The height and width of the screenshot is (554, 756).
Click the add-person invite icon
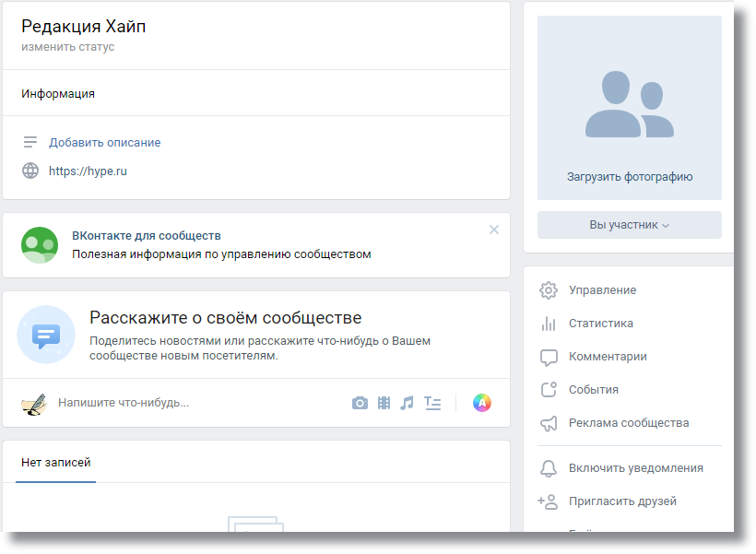[548, 501]
